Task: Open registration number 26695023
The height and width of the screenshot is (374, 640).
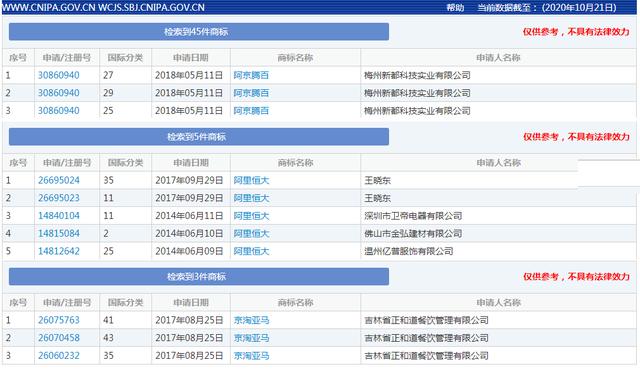Action: click(59, 198)
